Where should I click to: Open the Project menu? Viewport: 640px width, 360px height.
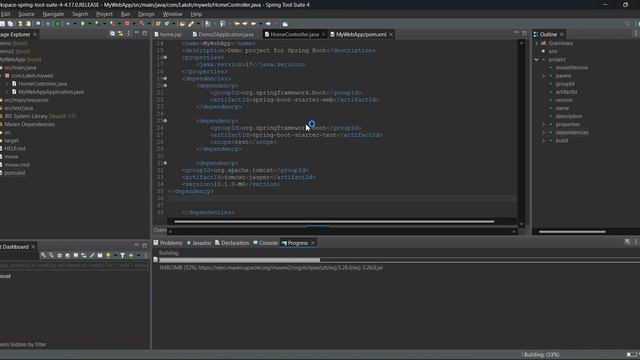[104, 14]
